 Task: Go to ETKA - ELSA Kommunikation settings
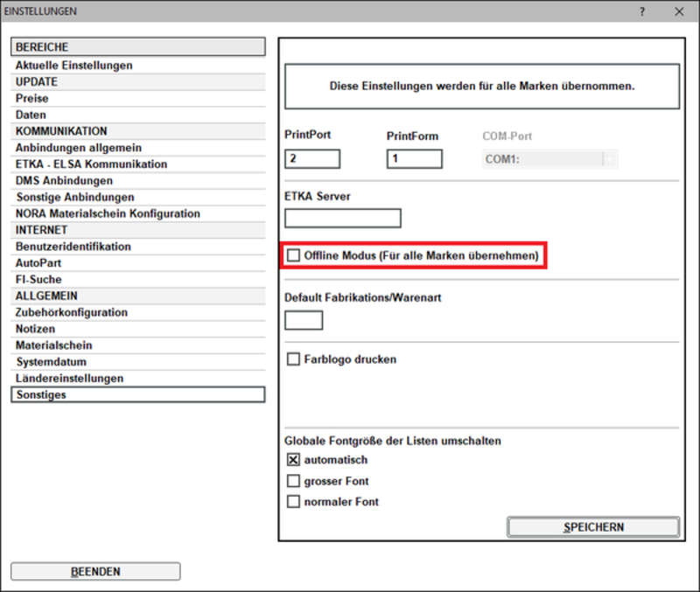click(91, 164)
